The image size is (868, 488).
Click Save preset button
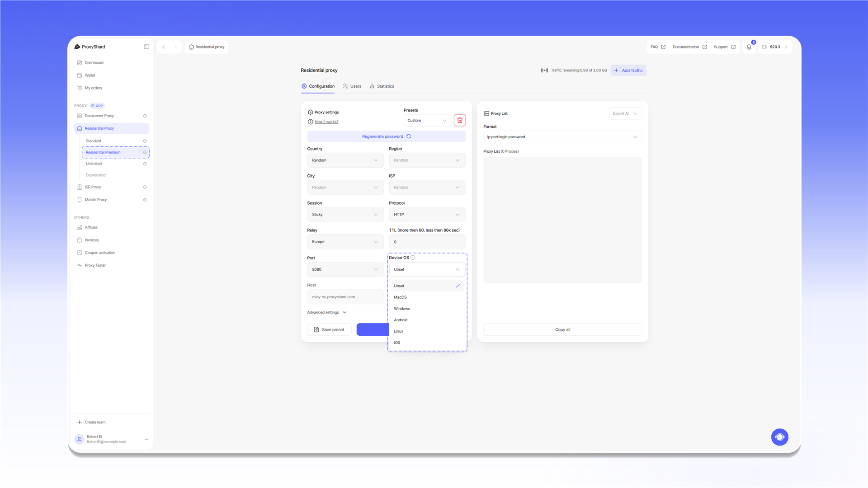coord(329,329)
